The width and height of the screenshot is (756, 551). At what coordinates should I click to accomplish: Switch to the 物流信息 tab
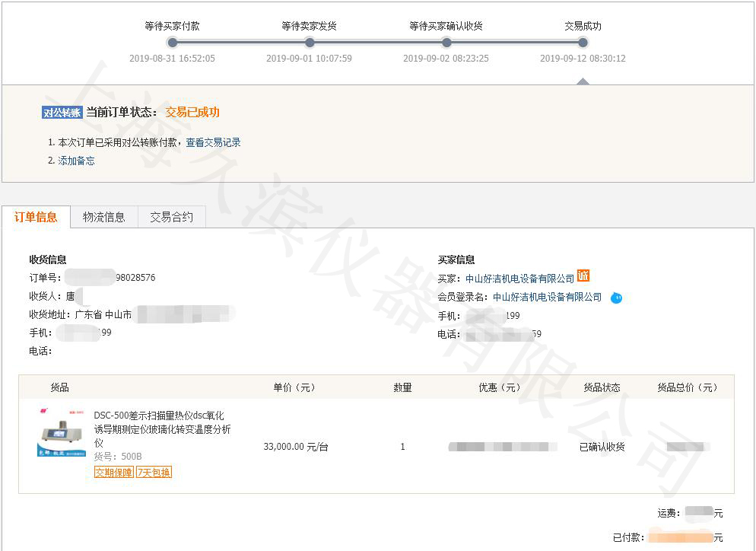[x=104, y=217]
